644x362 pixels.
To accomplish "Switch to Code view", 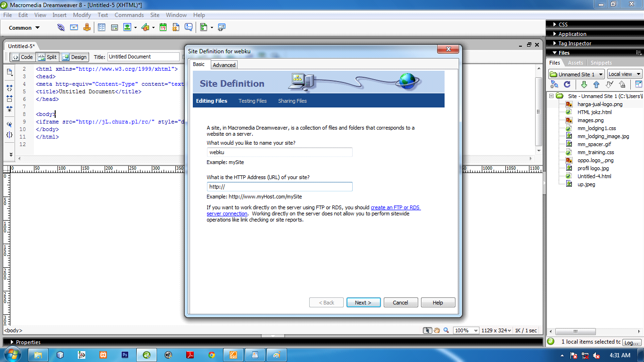I will tap(23, 57).
